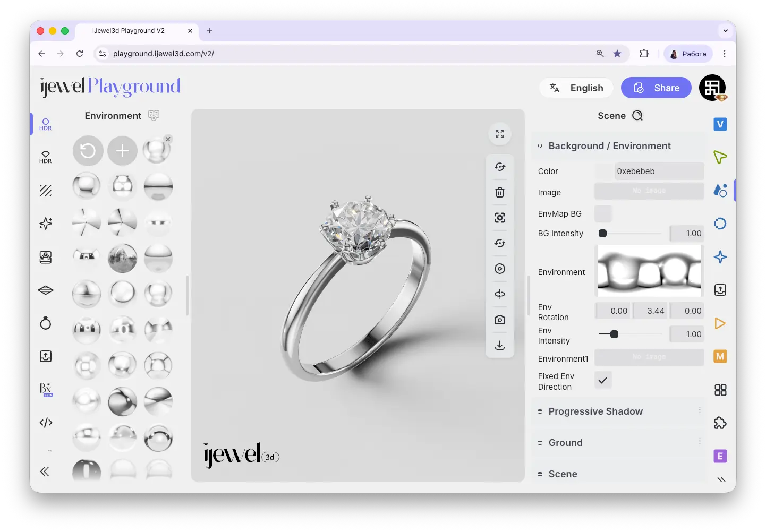Click the Image 'No image' slot
The width and height of the screenshot is (766, 532).
pyautogui.click(x=649, y=191)
